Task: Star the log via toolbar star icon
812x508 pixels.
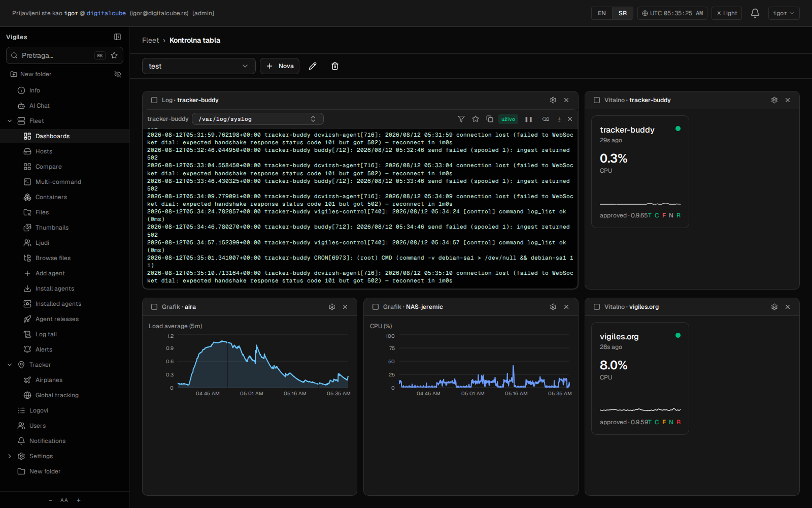Action: [x=476, y=119]
